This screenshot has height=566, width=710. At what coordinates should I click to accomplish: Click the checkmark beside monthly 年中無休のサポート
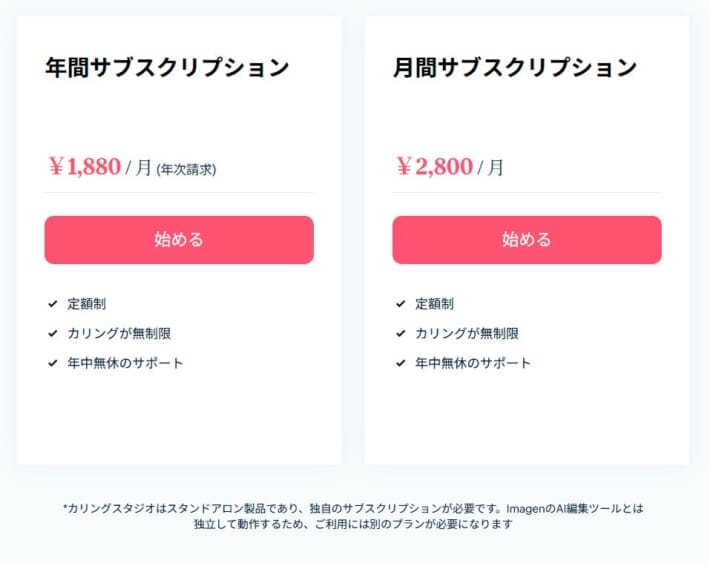(400, 363)
